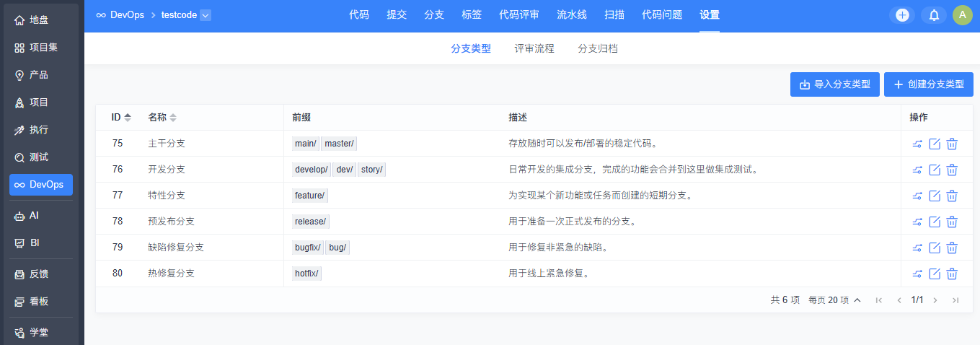Go to the next page arrow
The height and width of the screenshot is (345, 980).
pos(935,300)
